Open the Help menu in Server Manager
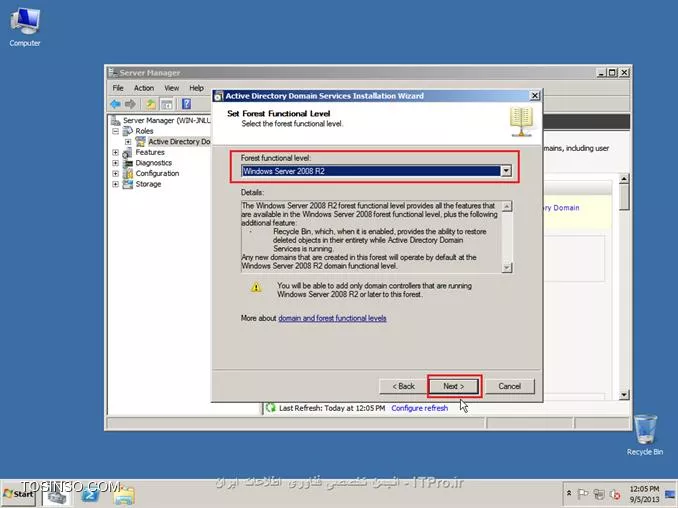Screen dimensions: 678x508 point(196,88)
